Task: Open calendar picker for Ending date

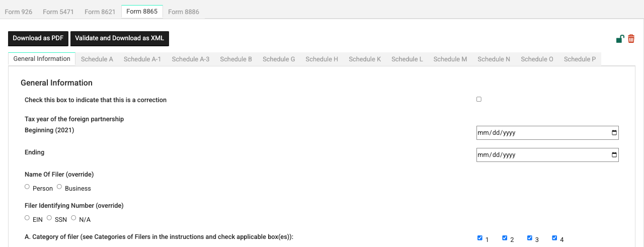Action: click(x=614, y=155)
